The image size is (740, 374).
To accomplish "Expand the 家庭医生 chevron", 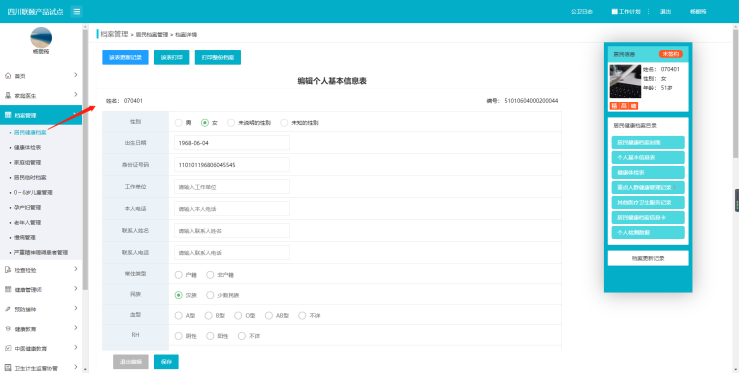I will 76,94.
